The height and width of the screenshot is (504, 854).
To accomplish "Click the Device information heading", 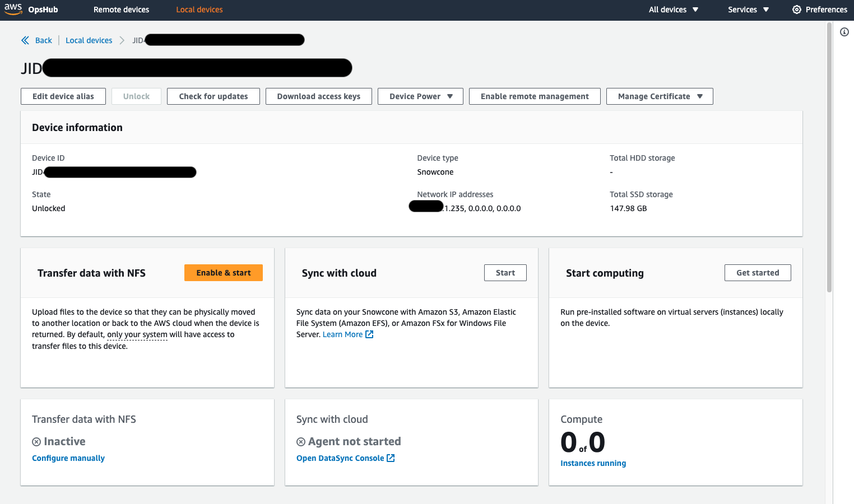I will (77, 128).
